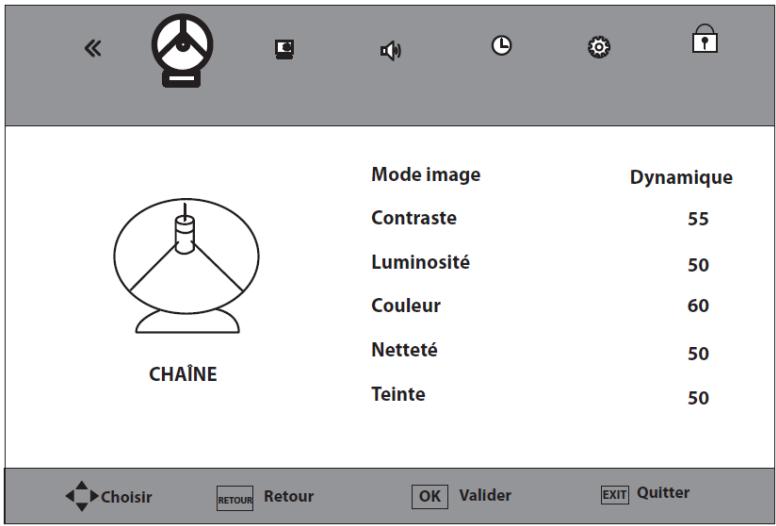Select the Luminosité menu item
This screenshot has width=776, height=526.
(x=420, y=261)
